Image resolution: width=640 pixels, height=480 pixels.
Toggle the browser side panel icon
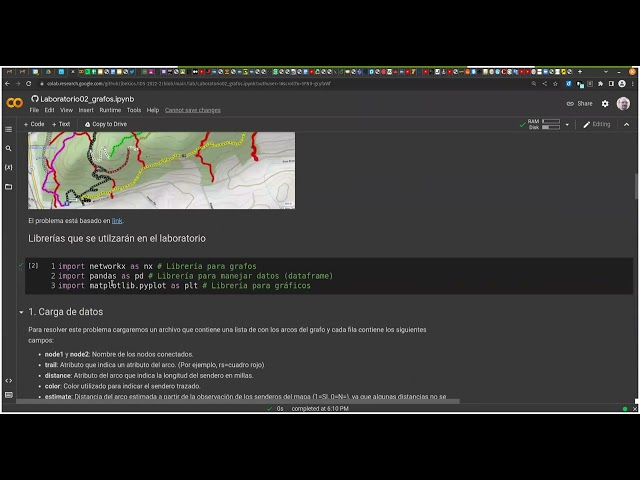pyautogui.click(x=611, y=84)
